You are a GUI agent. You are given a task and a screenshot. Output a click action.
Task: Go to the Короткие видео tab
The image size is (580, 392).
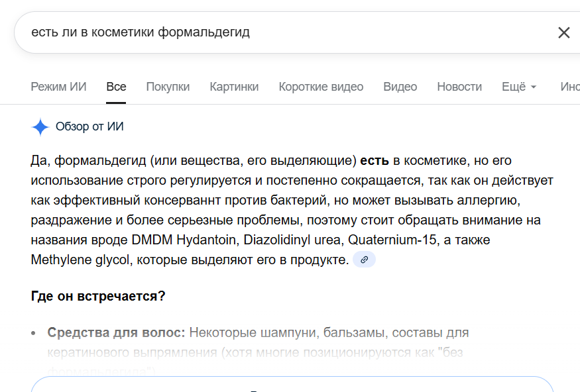click(321, 87)
